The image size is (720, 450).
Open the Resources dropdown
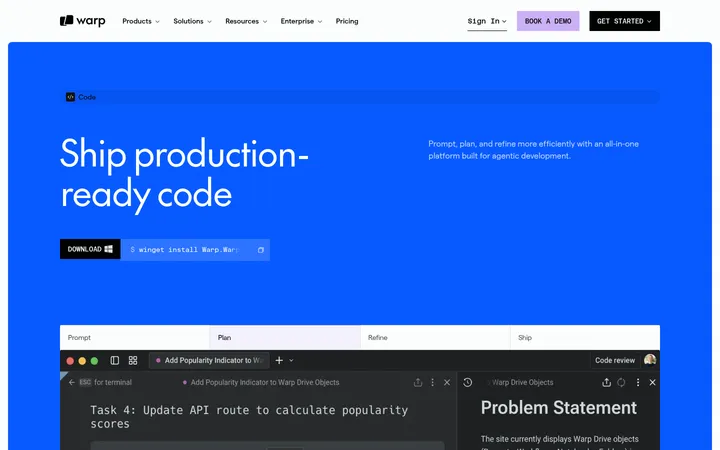[x=246, y=21]
